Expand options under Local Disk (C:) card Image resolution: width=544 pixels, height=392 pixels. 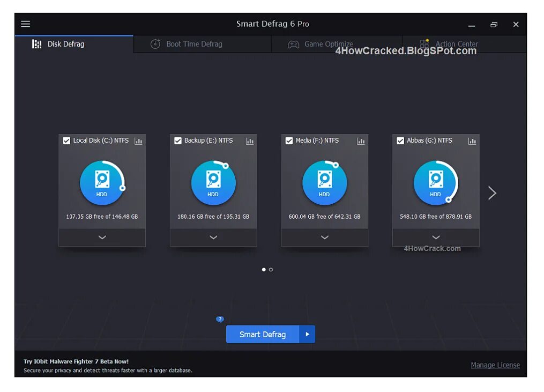coord(102,238)
